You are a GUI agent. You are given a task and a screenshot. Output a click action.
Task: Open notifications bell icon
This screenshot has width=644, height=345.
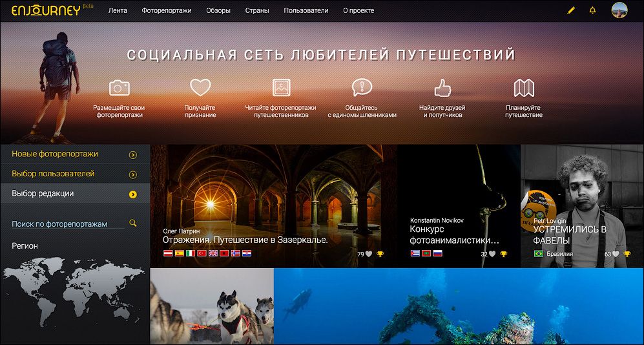click(x=592, y=11)
